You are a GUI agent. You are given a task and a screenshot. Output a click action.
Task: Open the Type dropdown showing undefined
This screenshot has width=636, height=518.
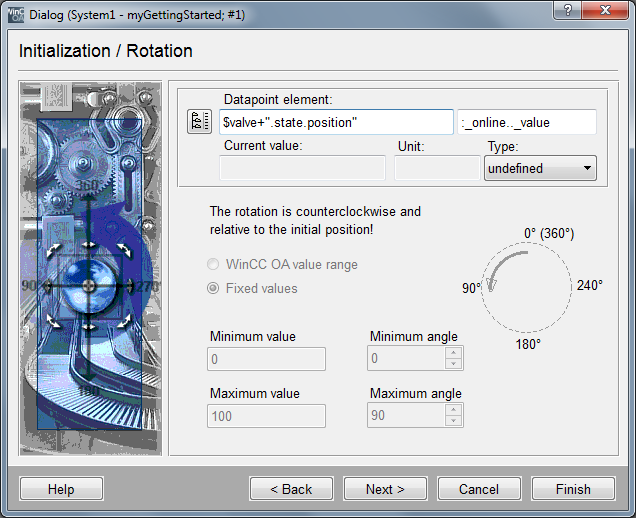pos(540,169)
